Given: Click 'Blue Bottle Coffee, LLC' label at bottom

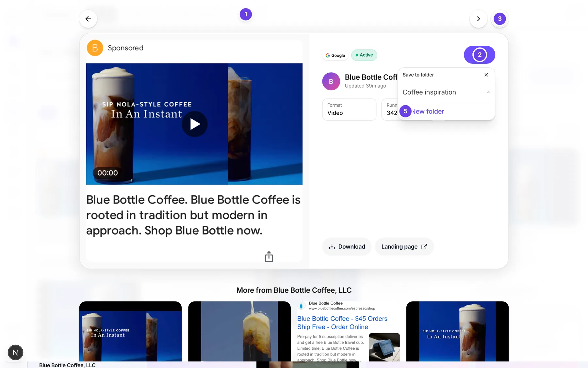Looking at the screenshot, I should (67, 365).
